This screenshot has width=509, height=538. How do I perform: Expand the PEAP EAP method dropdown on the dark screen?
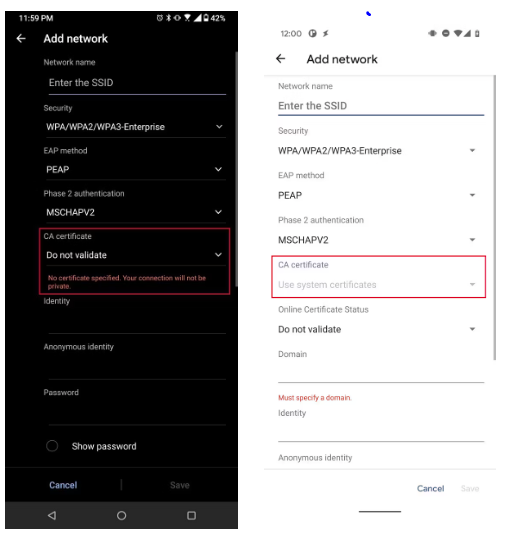click(136, 169)
